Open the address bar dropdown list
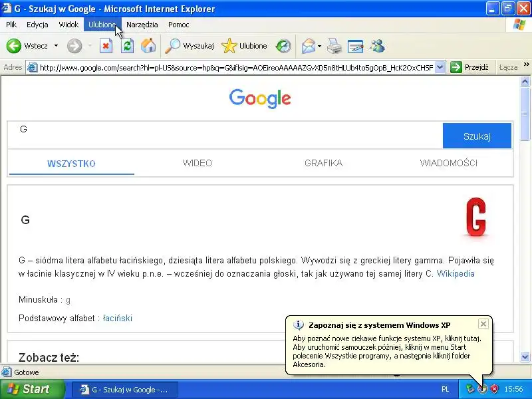This screenshot has height=399, width=532. coord(440,67)
